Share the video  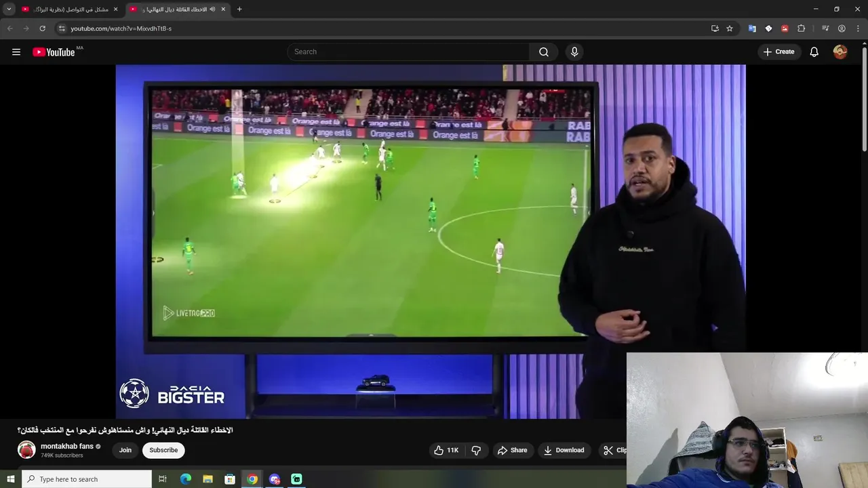[x=512, y=450]
